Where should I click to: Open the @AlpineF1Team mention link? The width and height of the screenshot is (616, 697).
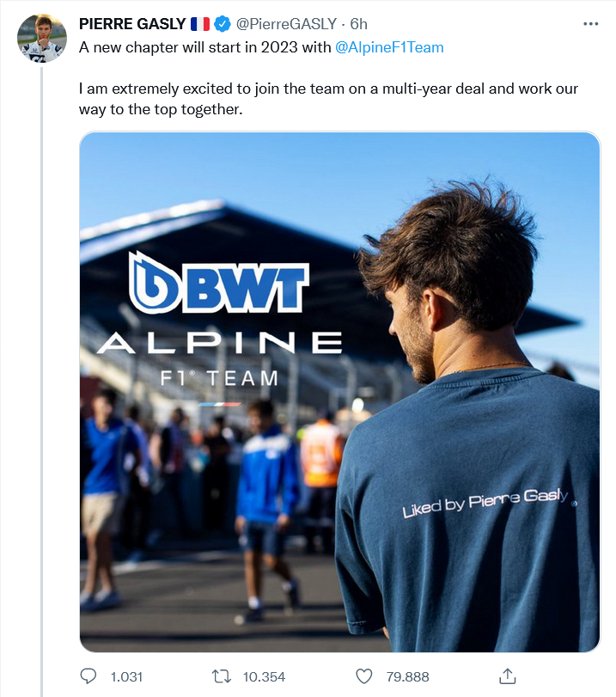(389, 47)
